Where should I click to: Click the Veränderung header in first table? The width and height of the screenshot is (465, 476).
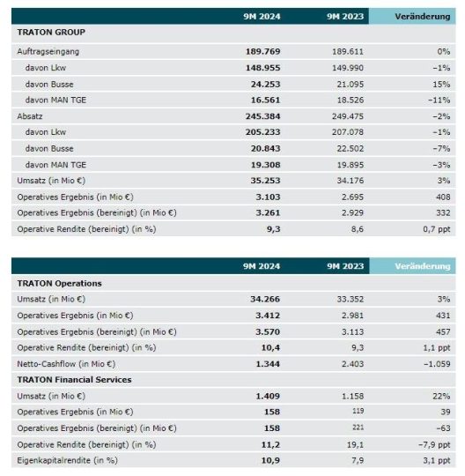click(x=422, y=17)
